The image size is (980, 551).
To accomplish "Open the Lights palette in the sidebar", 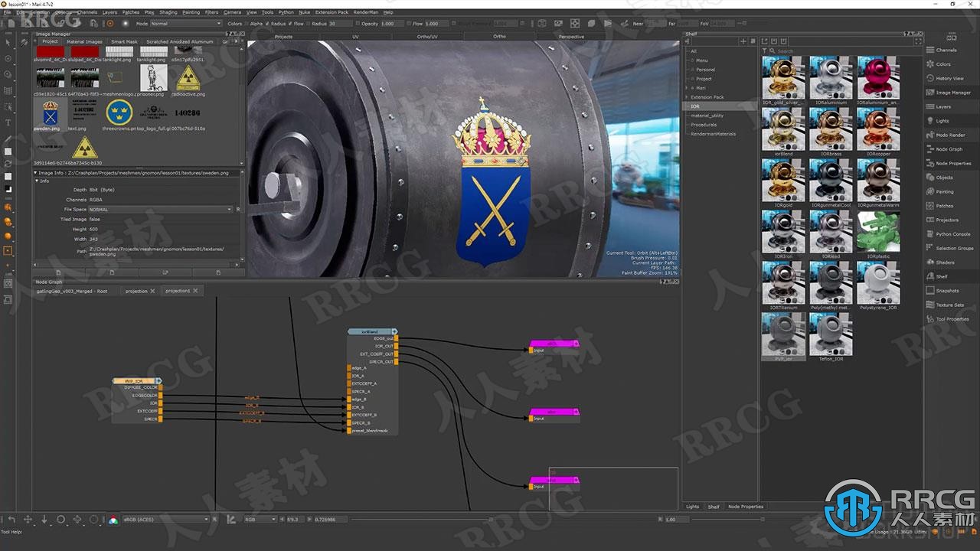I will tap(942, 121).
